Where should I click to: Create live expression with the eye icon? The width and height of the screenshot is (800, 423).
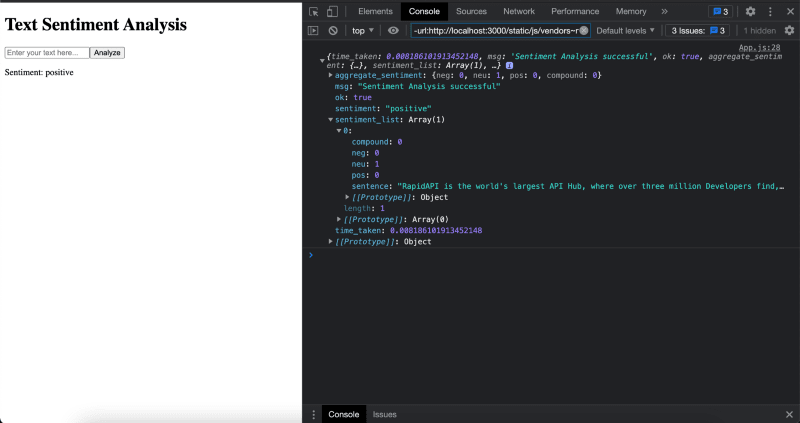tap(393, 31)
